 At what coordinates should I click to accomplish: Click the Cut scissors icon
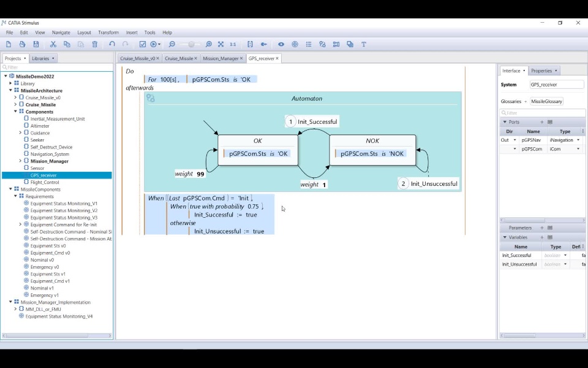(53, 44)
